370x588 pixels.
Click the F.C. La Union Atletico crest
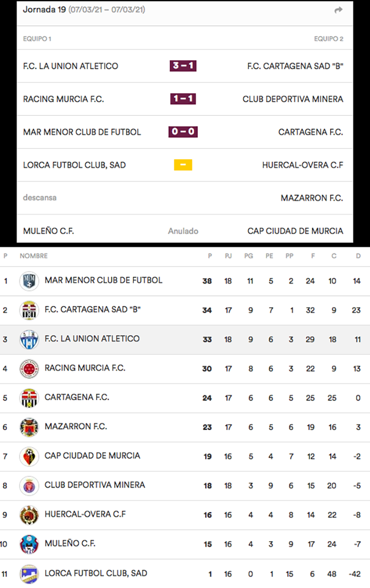coord(29,339)
